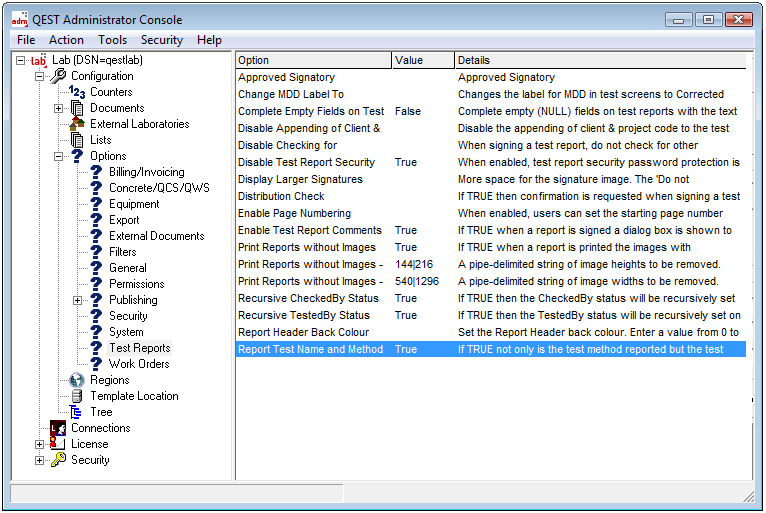Click the Template Location database icon
Image resolution: width=766 pixels, height=513 pixels.
77,396
